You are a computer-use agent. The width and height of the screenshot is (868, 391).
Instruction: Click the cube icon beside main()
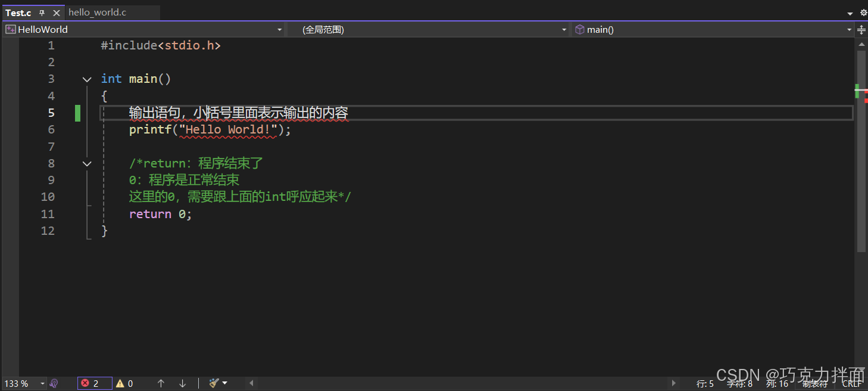[x=579, y=29]
